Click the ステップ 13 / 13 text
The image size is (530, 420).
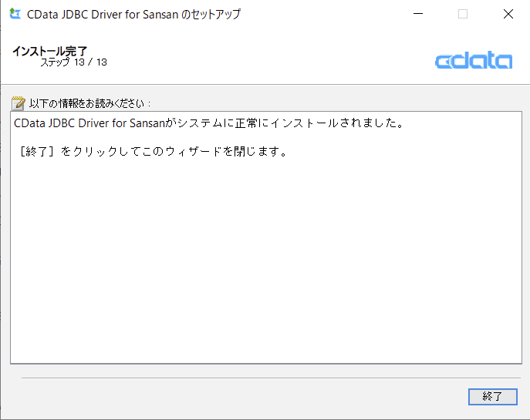point(74,62)
